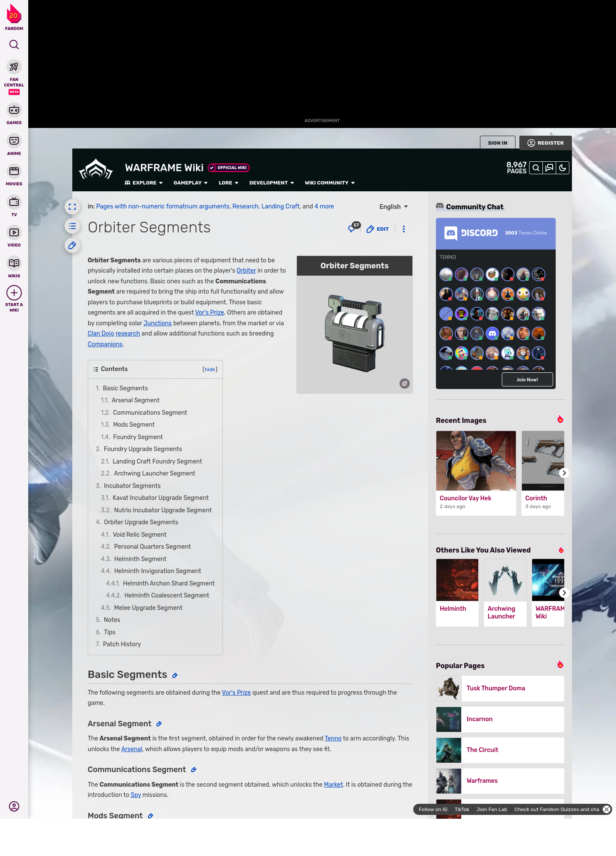Open the Helminth recommended page thumbnail
616x856 pixels.
tap(457, 580)
